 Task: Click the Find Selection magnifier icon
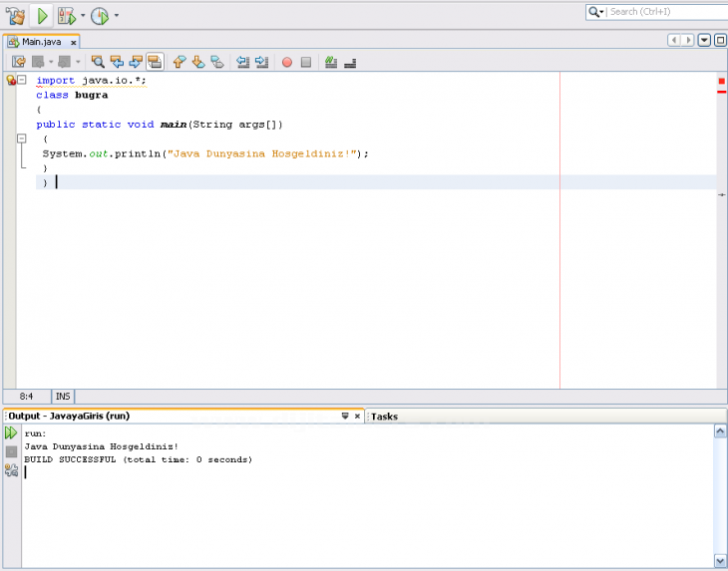tap(98, 62)
